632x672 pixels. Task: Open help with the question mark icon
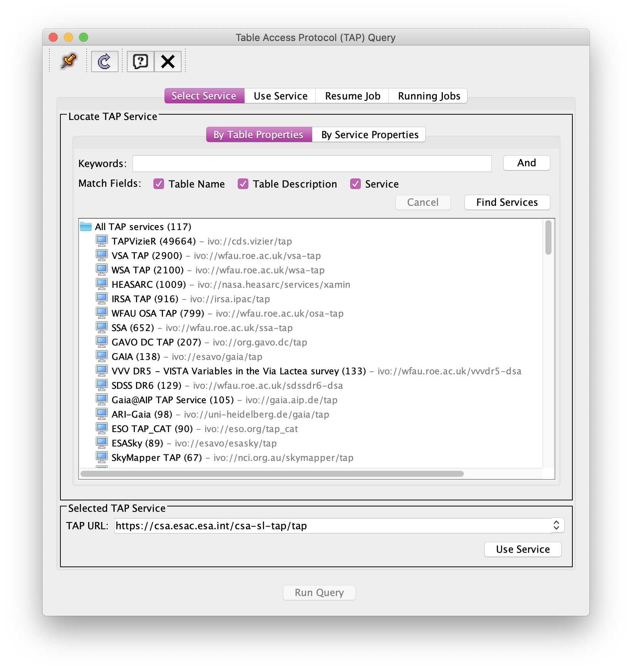pos(141,61)
